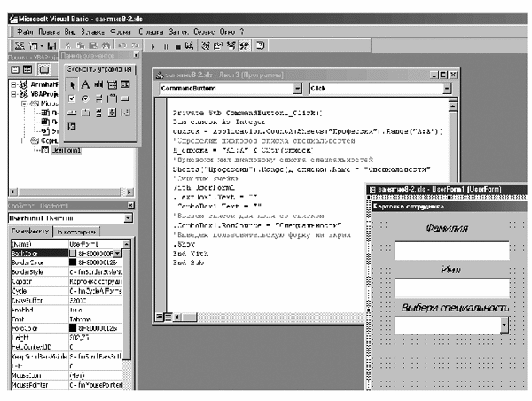Click the BorderColor black color swatch
Image resolution: width=532 pixels, height=401 pixels.
coord(73,263)
